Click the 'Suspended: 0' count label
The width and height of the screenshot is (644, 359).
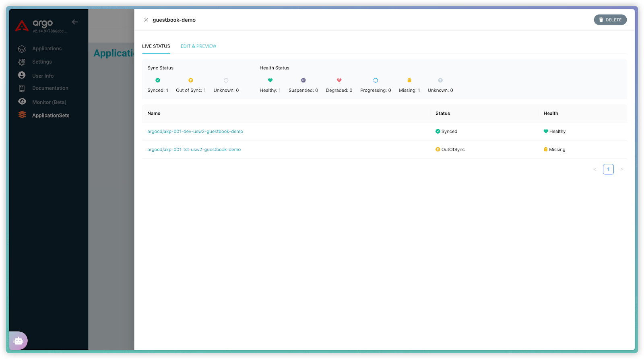(303, 90)
